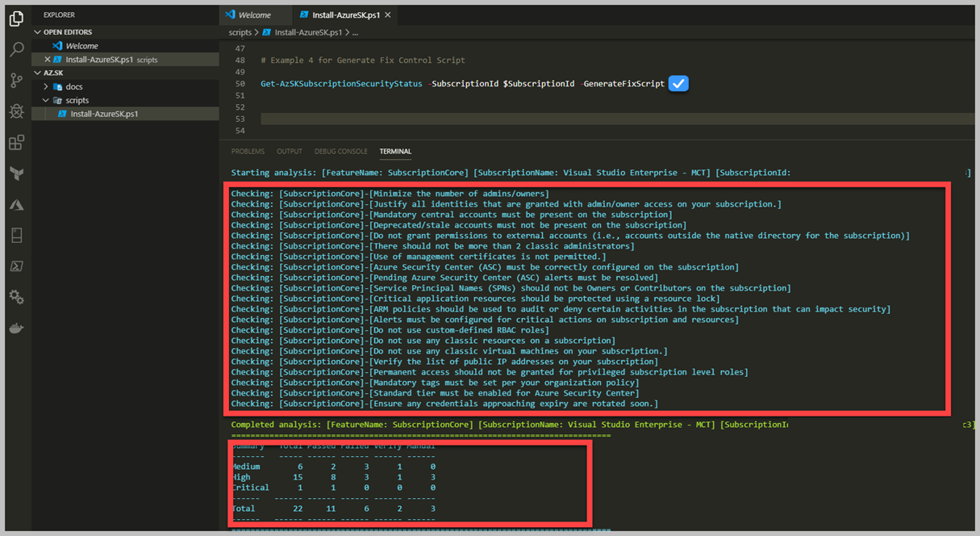Image resolution: width=980 pixels, height=536 pixels.
Task: Click line number 50 in the gutter
Action: coord(240,84)
